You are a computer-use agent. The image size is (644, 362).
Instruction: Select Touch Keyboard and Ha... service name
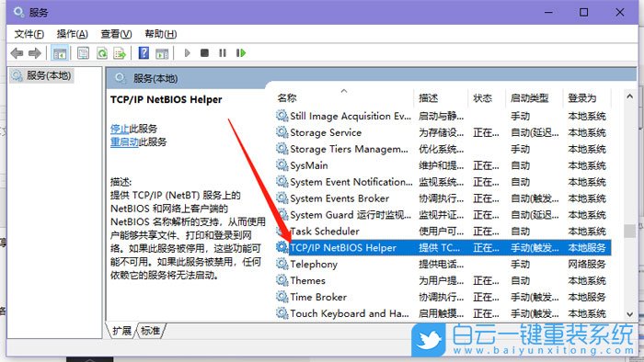coord(350,313)
